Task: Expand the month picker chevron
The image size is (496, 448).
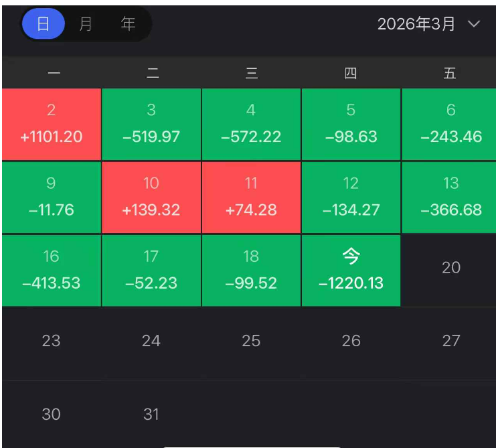Action: [473, 23]
